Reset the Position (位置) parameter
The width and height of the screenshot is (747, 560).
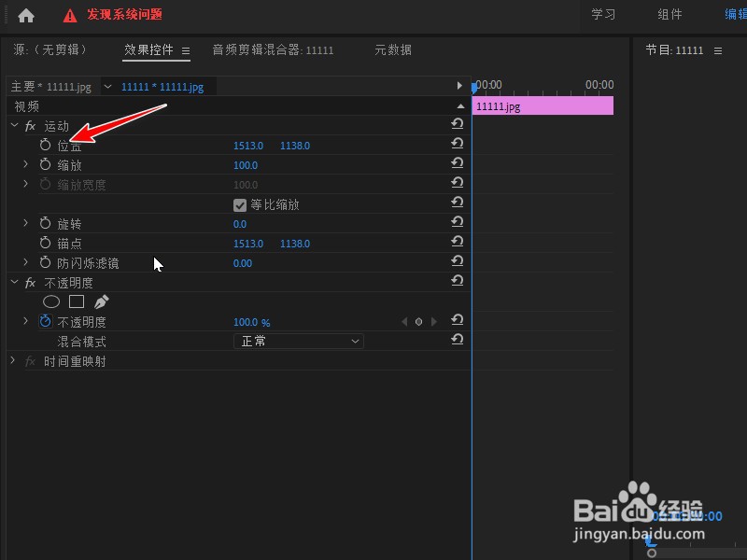click(458, 144)
